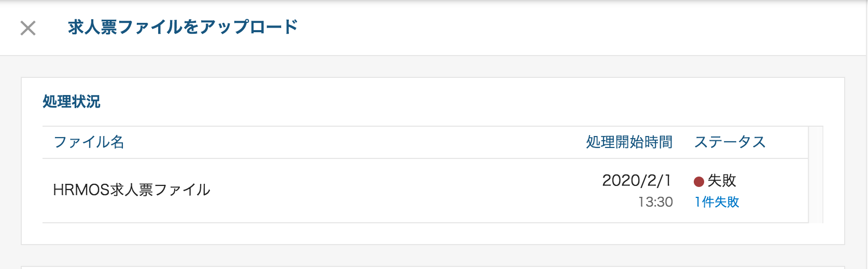Sort by the 処理開始時間 column header
This screenshot has height=269, width=868.
coord(629,142)
